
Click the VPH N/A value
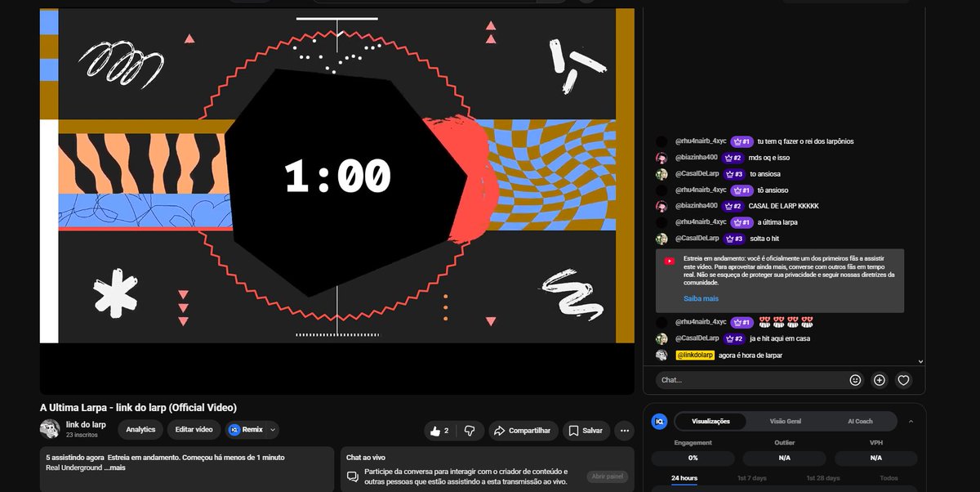point(875,458)
